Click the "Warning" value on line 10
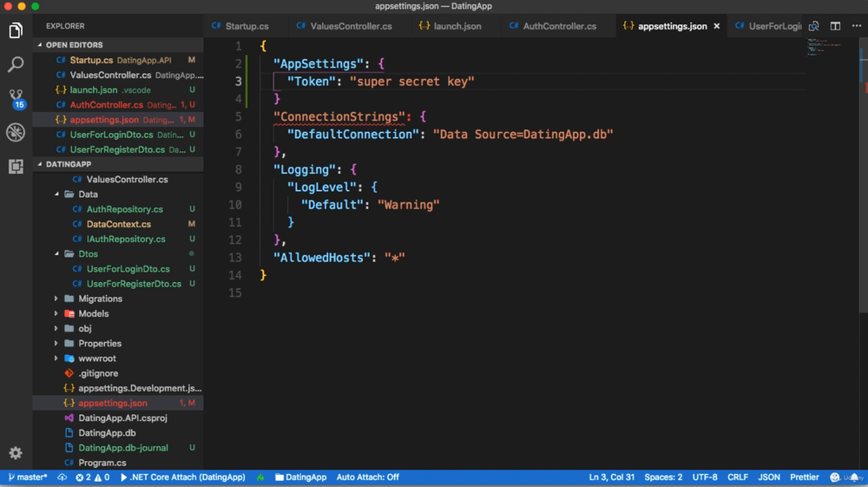Viewport: 868px width, 487px height. point(409,205)
